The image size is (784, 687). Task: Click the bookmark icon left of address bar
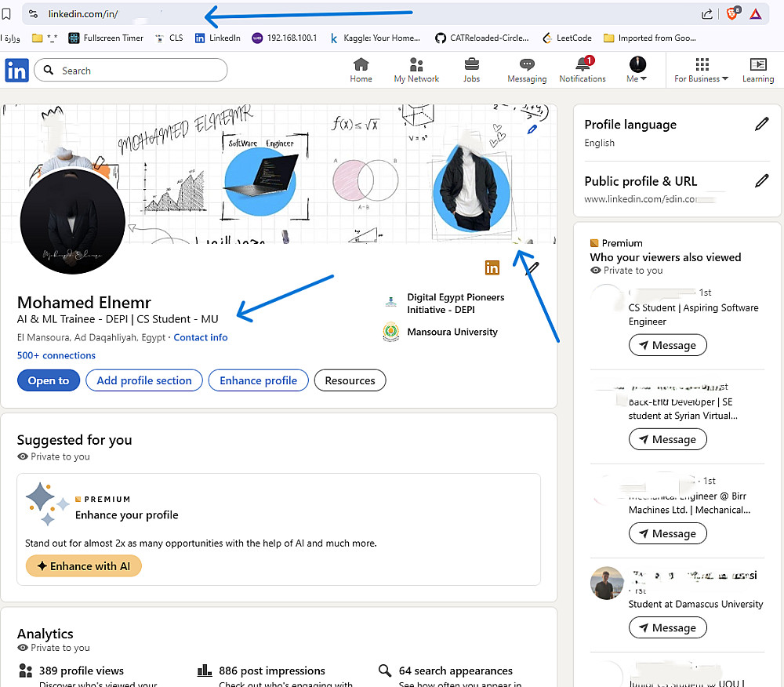tap(6, 14)
